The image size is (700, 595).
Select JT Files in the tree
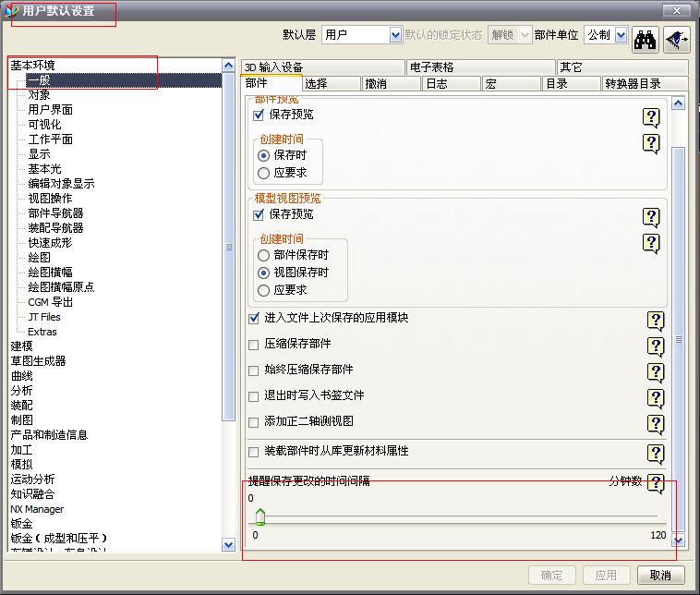coord(43,317)
